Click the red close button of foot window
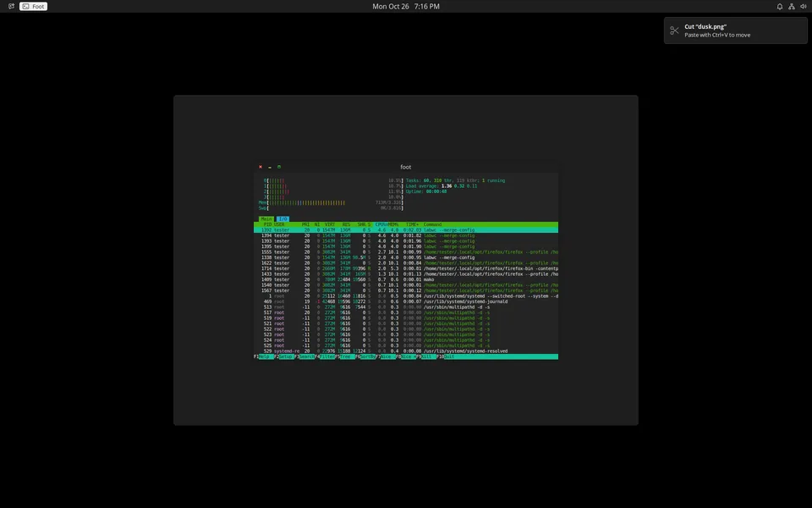This screenshot has height=508, width=812. 261,167
